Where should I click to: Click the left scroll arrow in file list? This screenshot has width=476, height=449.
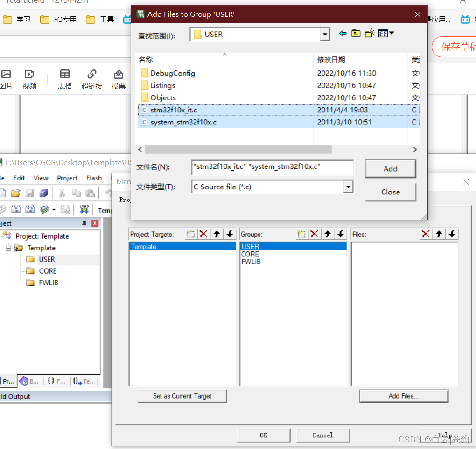(140, 150)
